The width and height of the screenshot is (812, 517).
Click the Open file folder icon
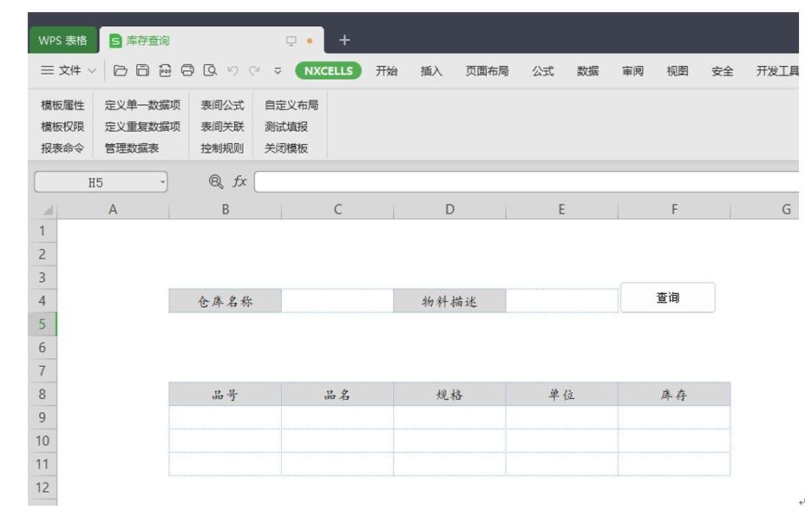pyautogui.click(x=121, y=71)
